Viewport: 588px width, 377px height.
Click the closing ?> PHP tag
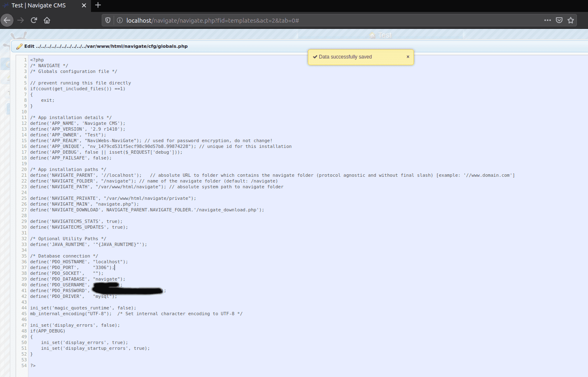(x=33, y=365)
